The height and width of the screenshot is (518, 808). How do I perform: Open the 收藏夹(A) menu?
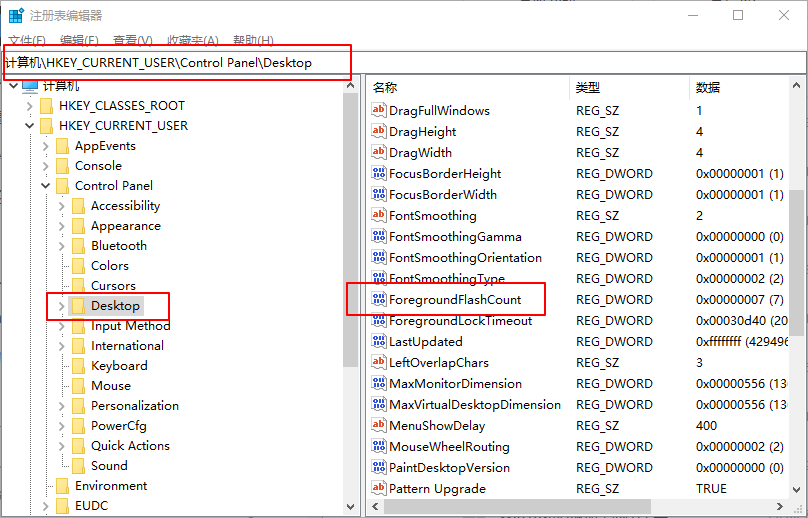click(192, 40)
